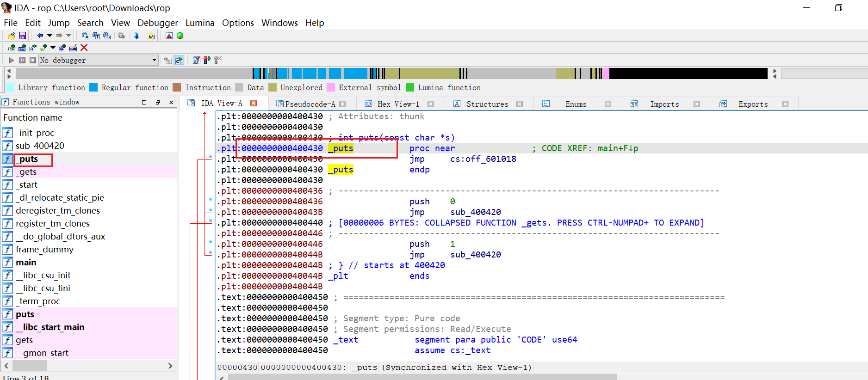
Task: Close the Pseudocode-A tab
Action: [342, 104]
